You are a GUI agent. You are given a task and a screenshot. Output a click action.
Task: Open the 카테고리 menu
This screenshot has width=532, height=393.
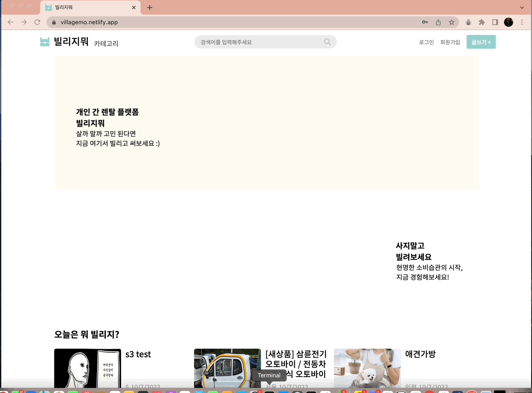coord(106,43)
